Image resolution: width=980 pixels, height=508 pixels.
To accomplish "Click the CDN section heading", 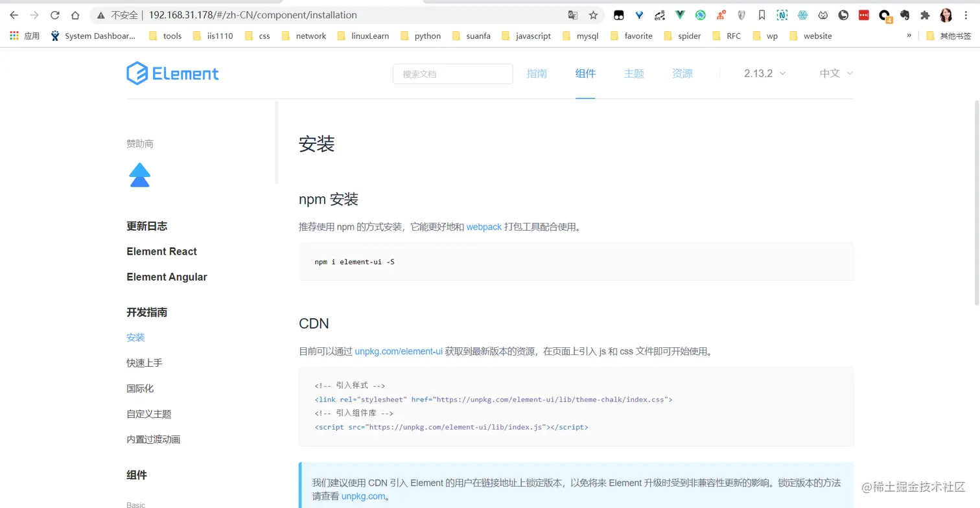I will pos(314,323).
